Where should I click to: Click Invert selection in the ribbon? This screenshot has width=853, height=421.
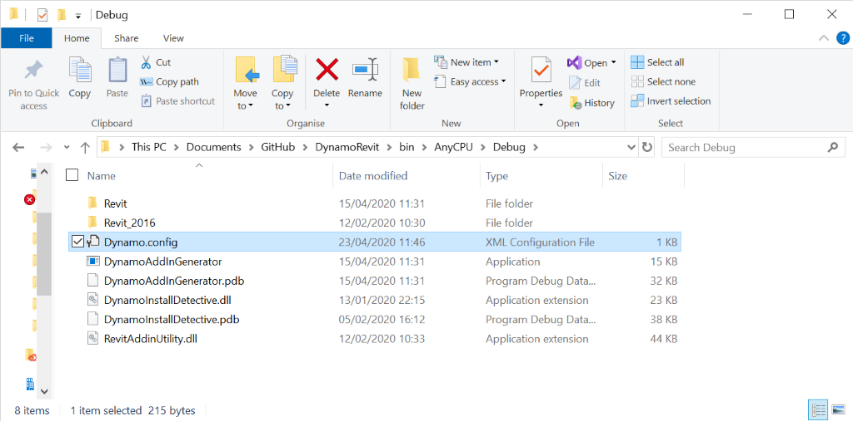(671, 101)
